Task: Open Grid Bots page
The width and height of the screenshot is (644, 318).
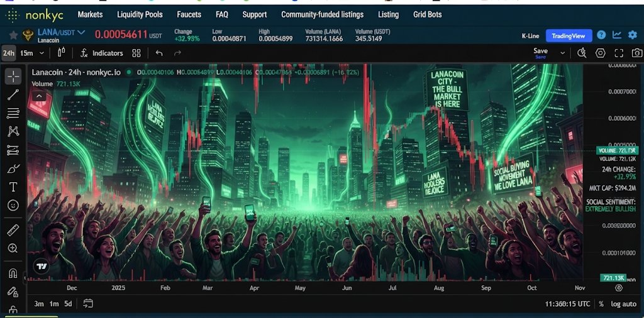Action: coord(427,15)
